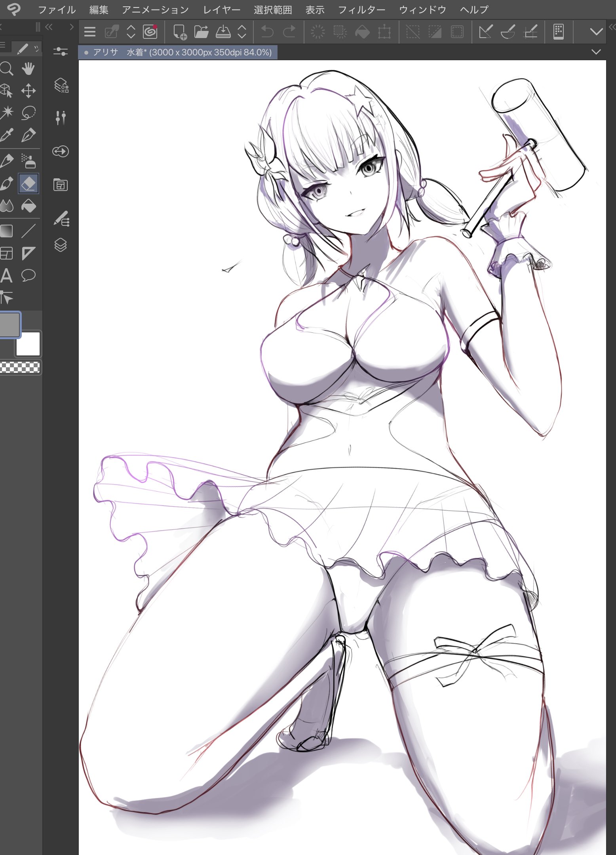
Task: Select the Correct line tool
Action: (x=6, y=298)
